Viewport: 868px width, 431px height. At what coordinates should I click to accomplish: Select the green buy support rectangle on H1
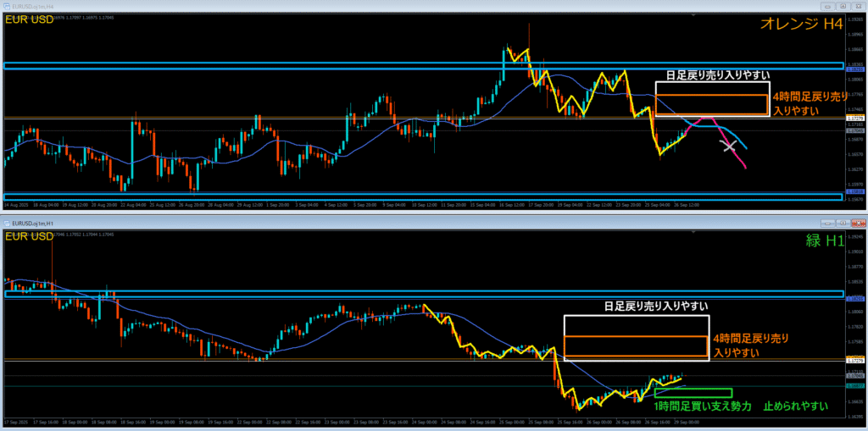click(693, 393)
